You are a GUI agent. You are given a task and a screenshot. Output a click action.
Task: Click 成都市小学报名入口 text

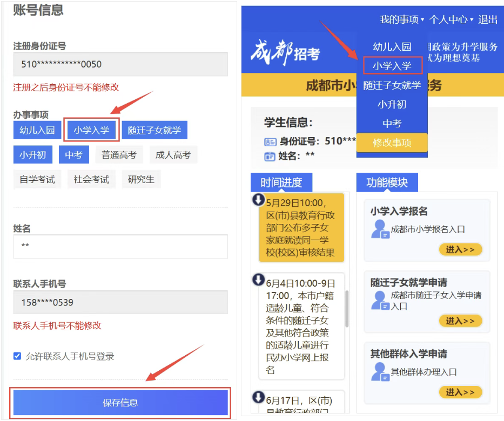pos(428,229)
